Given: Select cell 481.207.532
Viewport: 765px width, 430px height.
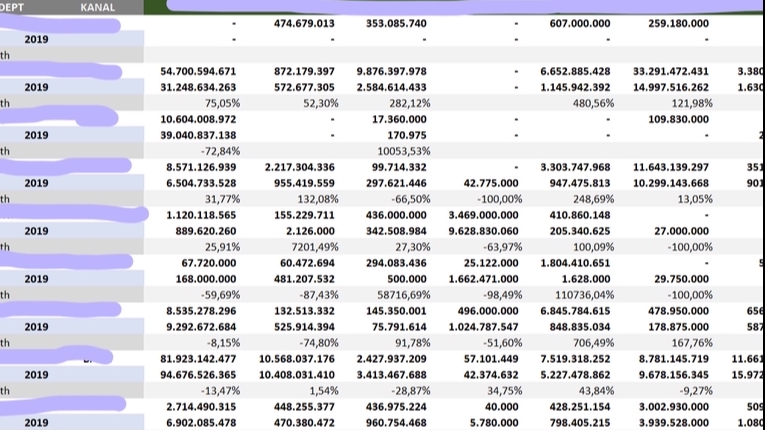Looking at the screenshot, I should (x=304, y=279).
